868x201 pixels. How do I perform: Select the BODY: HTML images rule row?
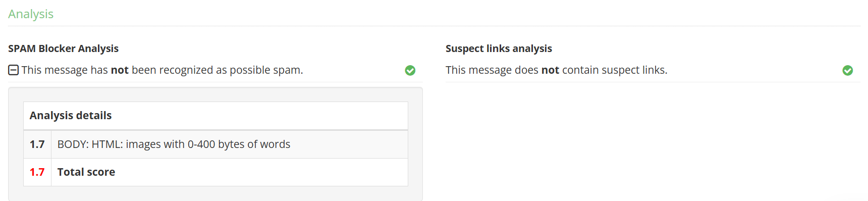[x=215, y=144]
